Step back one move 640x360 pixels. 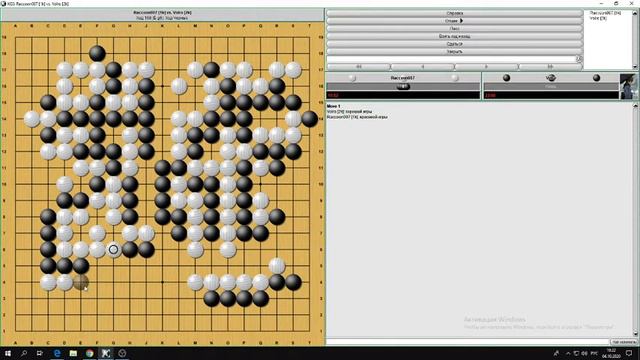pyautogui.click(x=422, y=67)
